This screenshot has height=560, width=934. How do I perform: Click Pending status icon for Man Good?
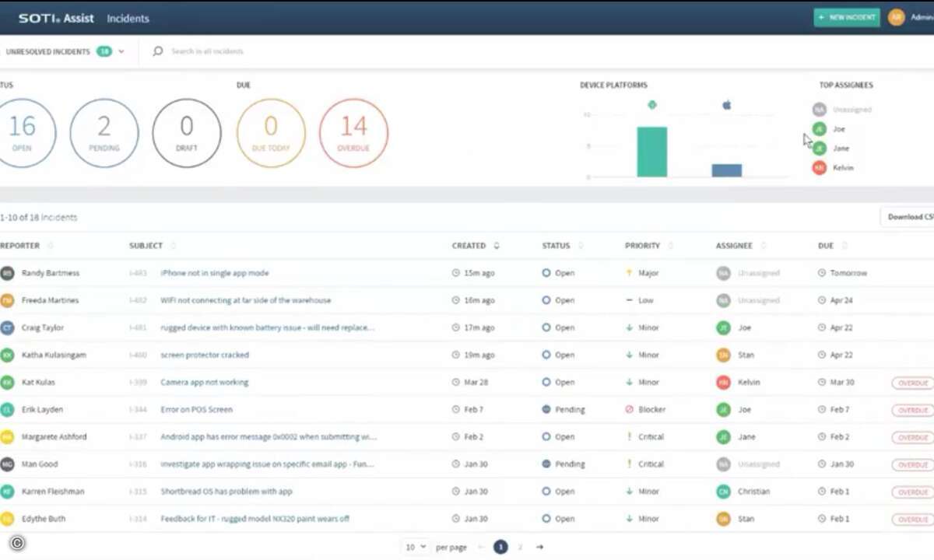[x=546, y=464]
